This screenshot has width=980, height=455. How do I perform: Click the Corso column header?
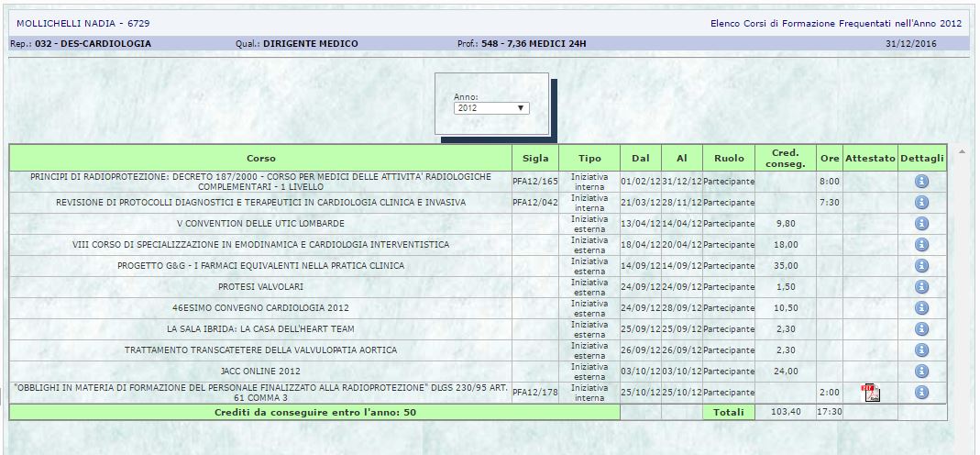click(x=260, y=159)
